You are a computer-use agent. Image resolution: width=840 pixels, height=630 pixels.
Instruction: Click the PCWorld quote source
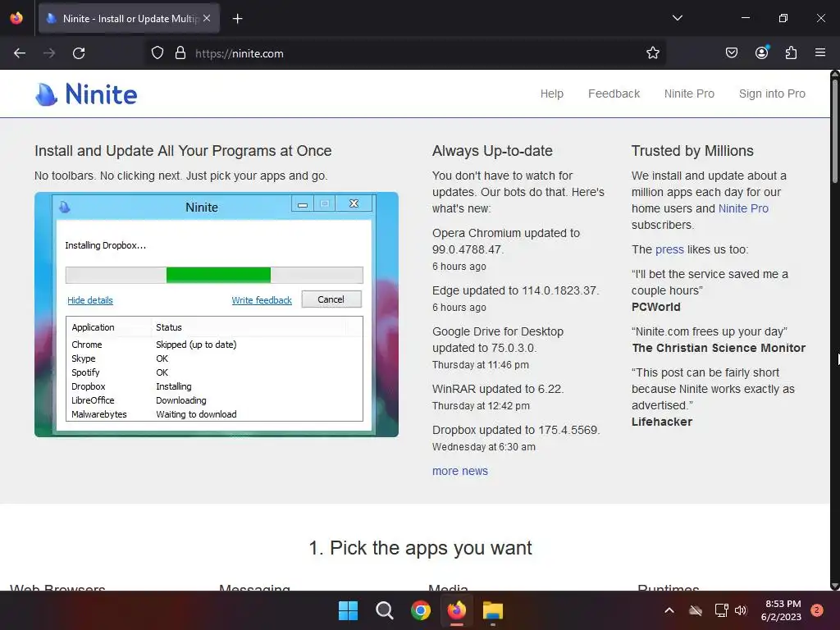pos(655,307)
